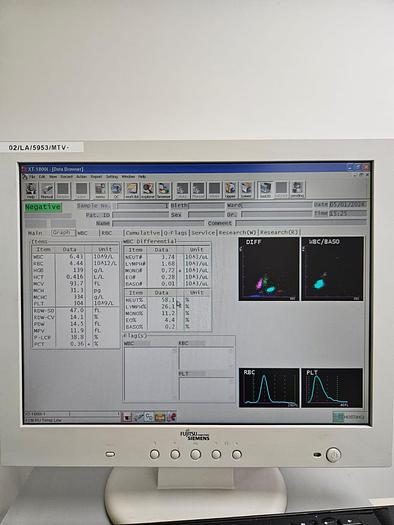This screenshot has width=394, height=525.
Task: Open the Record menu
Action: tap(66, 176)
